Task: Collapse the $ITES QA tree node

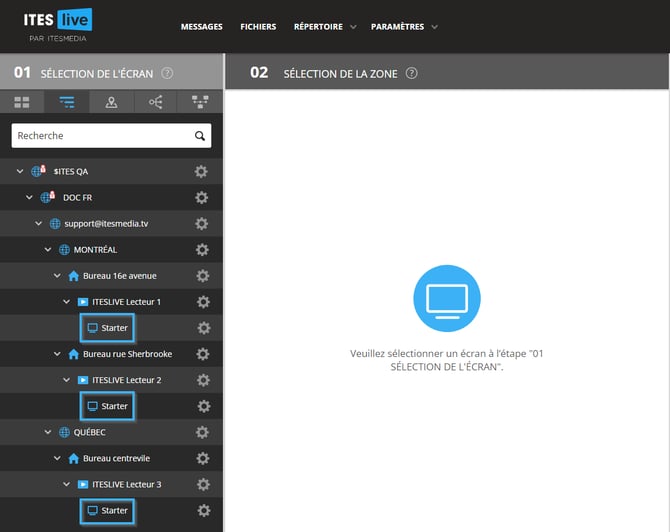Action: pos(20,172)
